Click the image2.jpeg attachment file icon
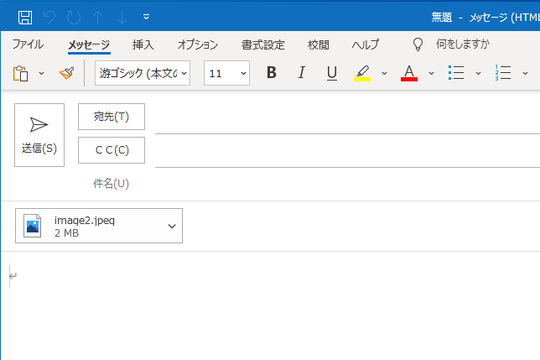Screen dimensions: 540x360 [32, 226]
